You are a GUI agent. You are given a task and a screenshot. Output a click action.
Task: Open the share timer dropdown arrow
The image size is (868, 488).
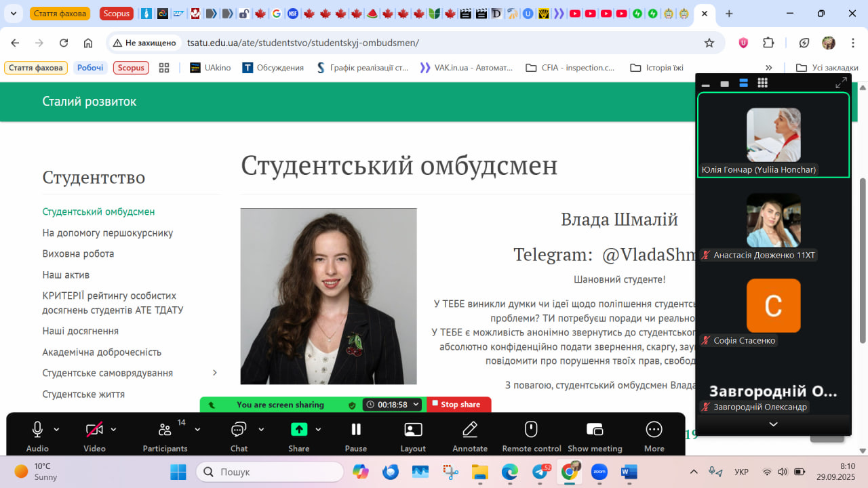point(416,405)
